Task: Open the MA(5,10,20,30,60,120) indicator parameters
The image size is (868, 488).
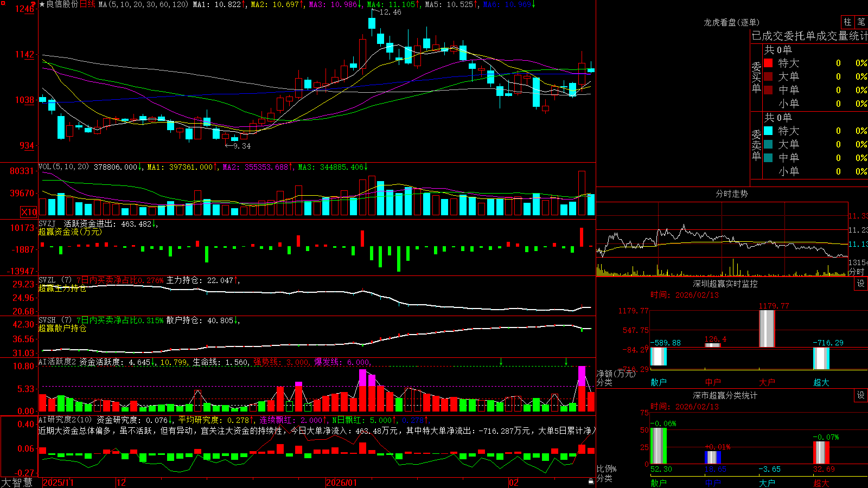Action: pos(144,4)
